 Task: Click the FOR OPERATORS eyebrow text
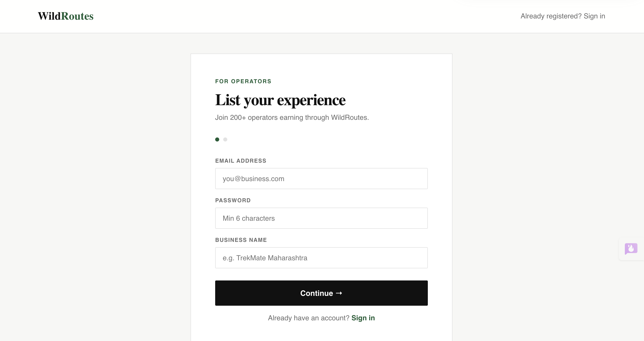[x=243, y=81]
